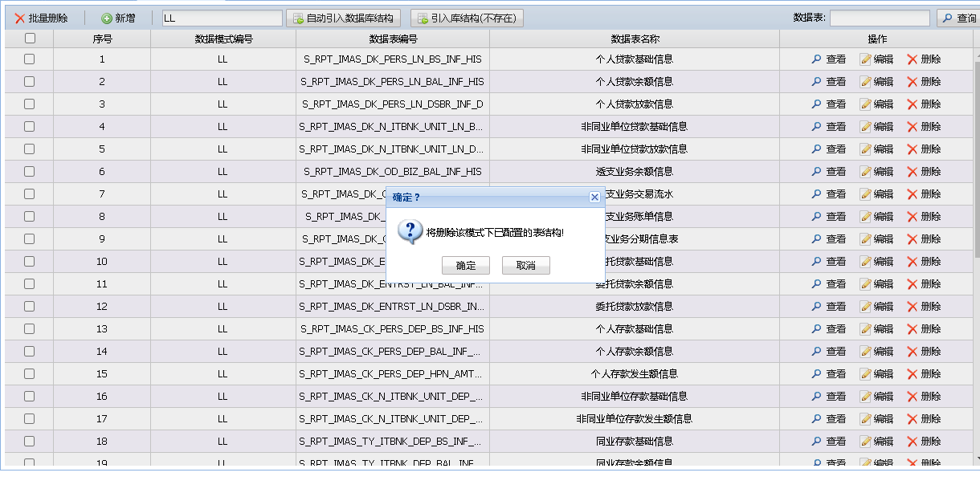The image size is (980, 497).
Task: Click the 批量删除 red X icon
Action: [20, 18]
